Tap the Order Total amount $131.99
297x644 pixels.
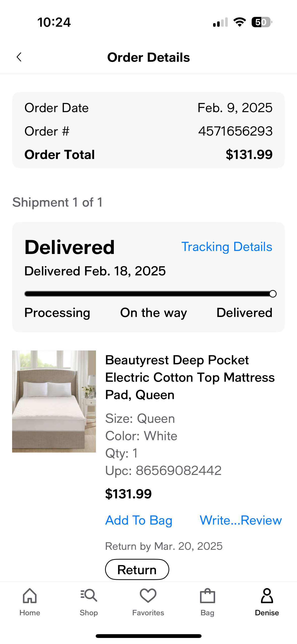point(249,154)
